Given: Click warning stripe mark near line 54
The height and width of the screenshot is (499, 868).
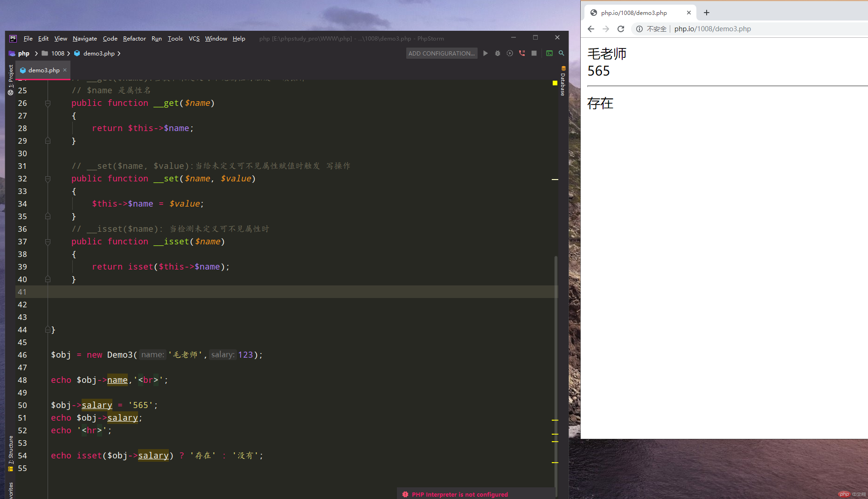Looking at the screenshot, I should (x=555, y=463).
